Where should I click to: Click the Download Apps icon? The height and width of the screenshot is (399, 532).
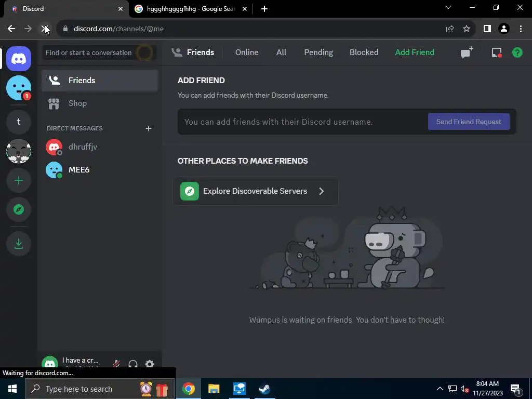pyautogui.click(x=19, y=243)
